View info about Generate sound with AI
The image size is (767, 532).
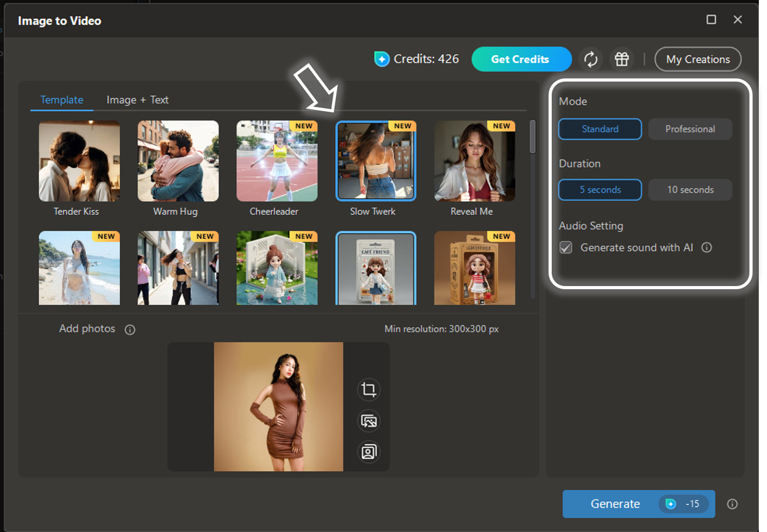(707, 247)
